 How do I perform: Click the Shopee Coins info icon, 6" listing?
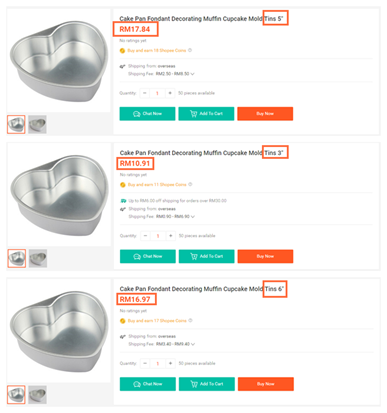pos(190,320)
